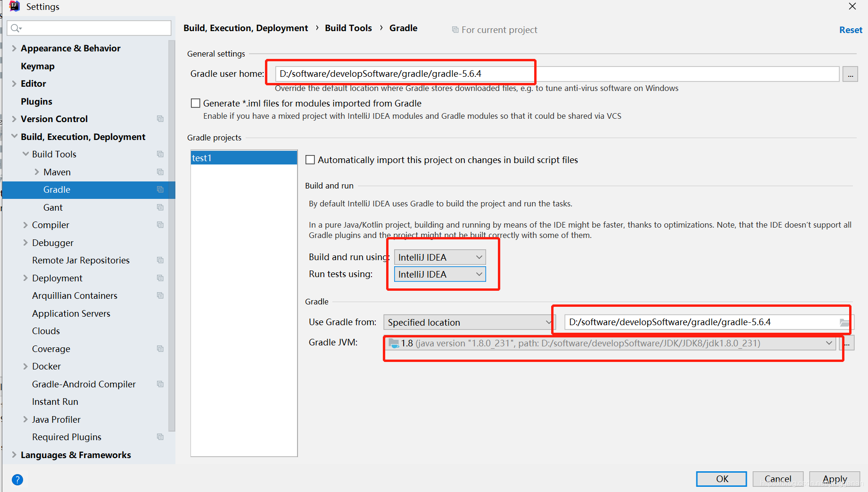Click the Apply button
Viewport: 868px width, 492px height.
click(x=835, y=479)
